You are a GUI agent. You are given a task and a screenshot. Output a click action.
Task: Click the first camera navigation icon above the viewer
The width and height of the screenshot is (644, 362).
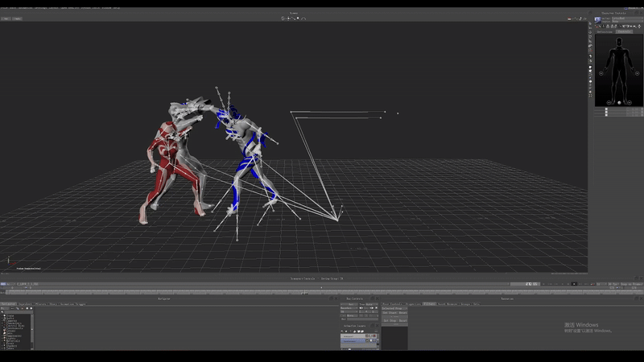283,19
